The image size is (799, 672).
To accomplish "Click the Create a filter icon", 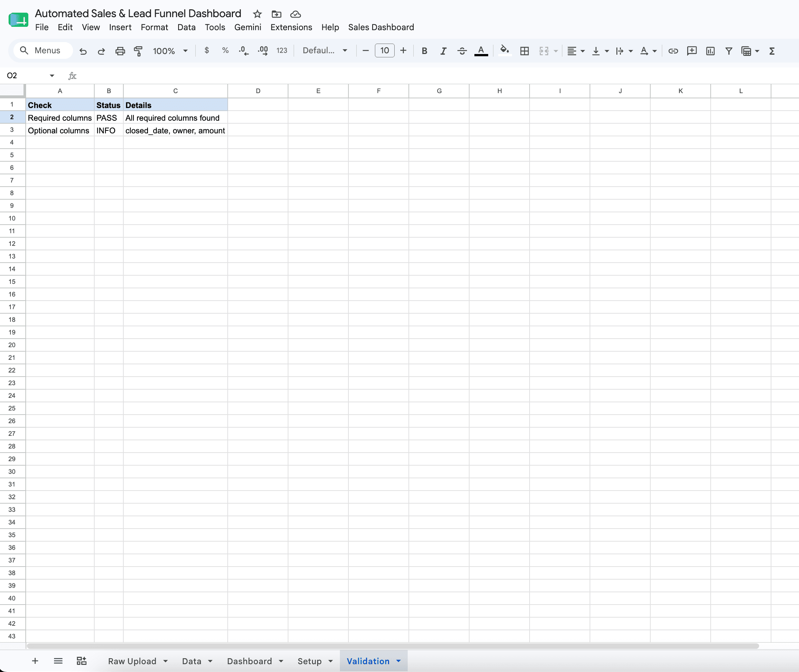I will point(729,51).
